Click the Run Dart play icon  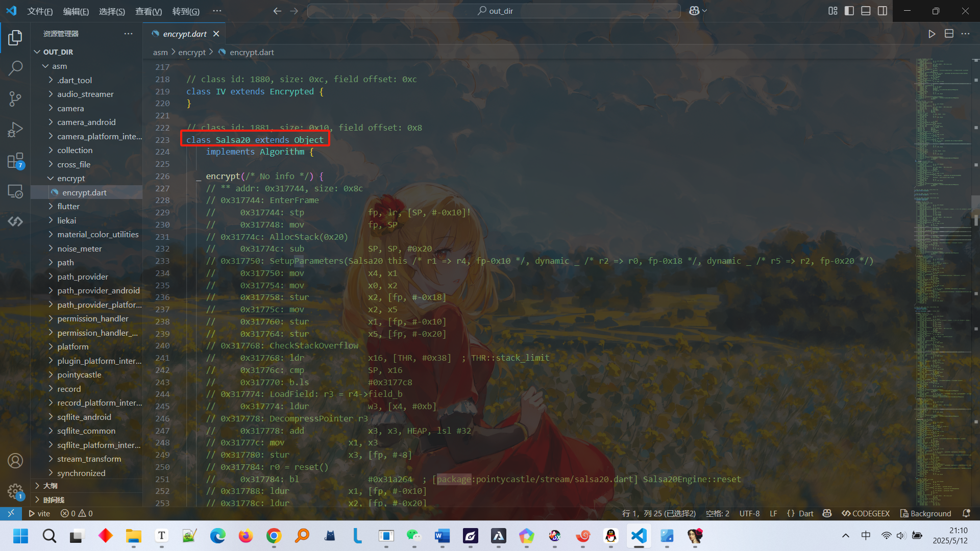tap(932, 34)
